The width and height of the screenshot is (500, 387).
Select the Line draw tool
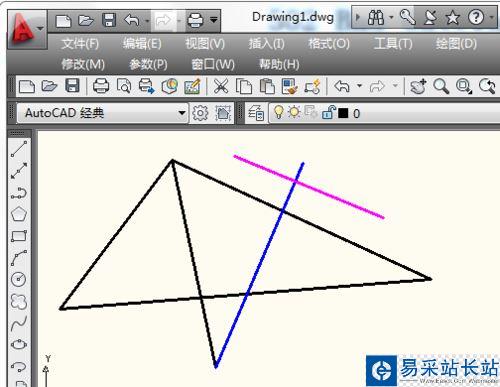pyautogui.click(x=19, y=149)
